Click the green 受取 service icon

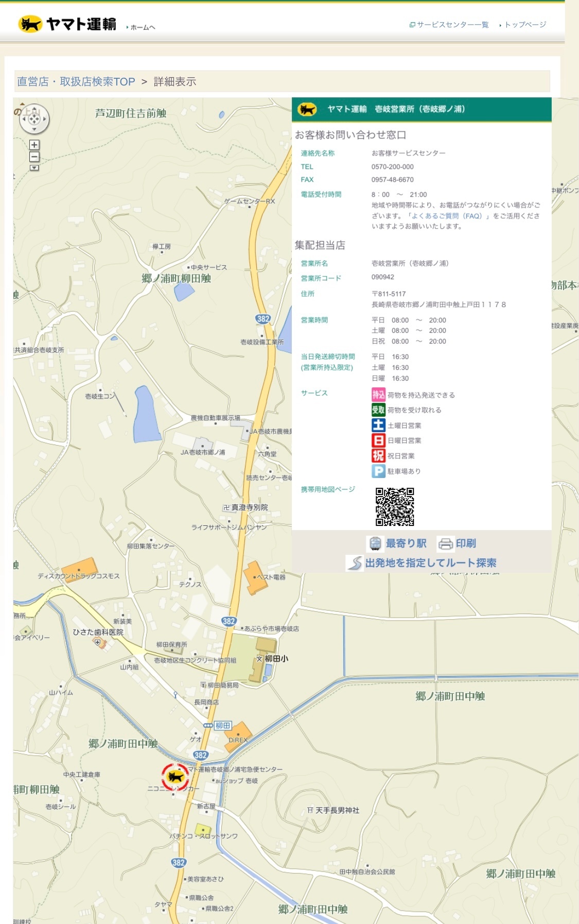coord(378,410)
